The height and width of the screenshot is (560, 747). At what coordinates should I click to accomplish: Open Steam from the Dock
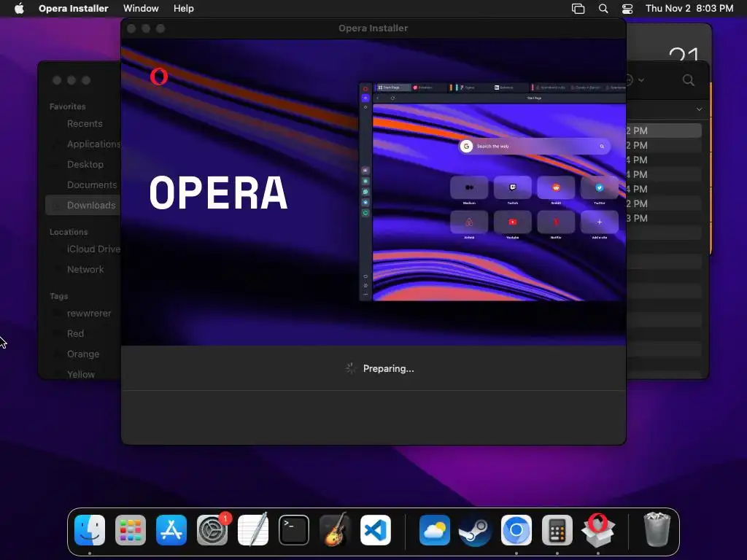[475, 530]
